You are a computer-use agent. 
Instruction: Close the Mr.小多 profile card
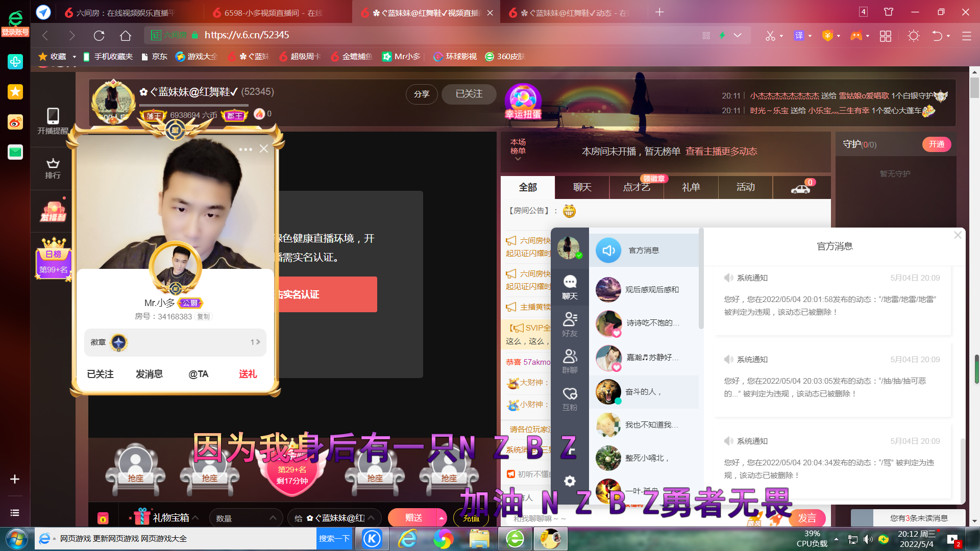click(x=264, y=148)
